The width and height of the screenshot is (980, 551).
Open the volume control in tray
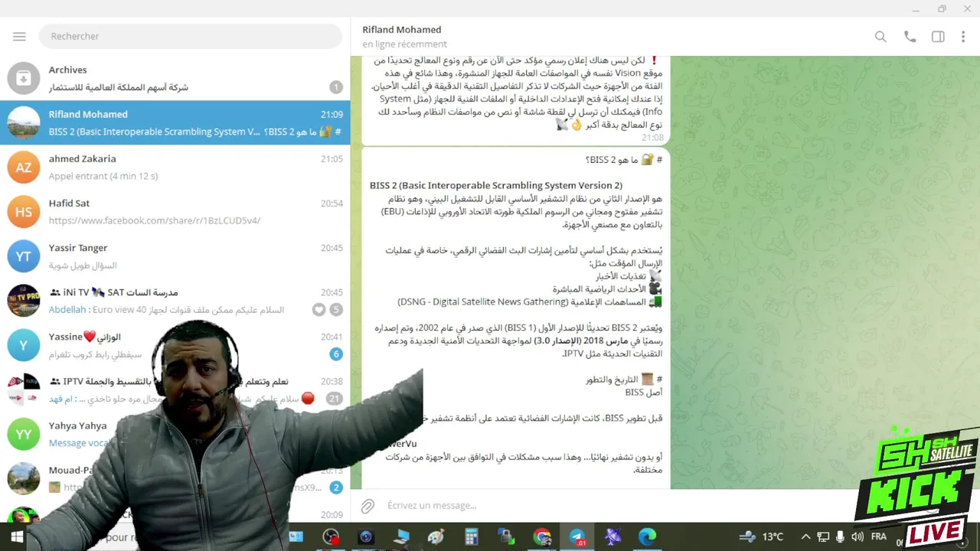pos(857,536)
